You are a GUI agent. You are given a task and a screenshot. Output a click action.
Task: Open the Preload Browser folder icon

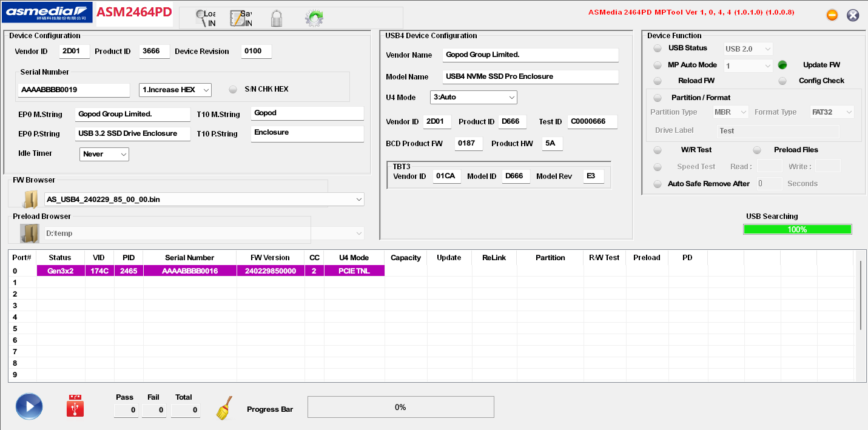coord(29,233)
